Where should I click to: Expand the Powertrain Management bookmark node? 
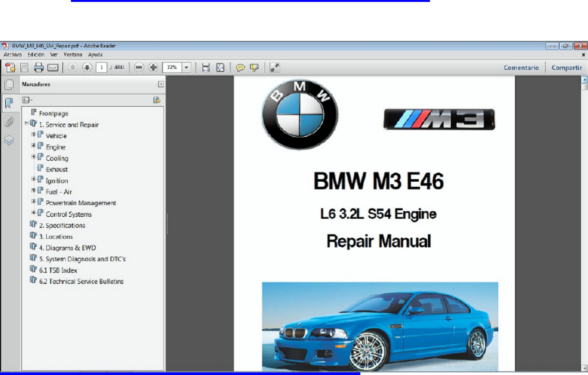point(33,202)
